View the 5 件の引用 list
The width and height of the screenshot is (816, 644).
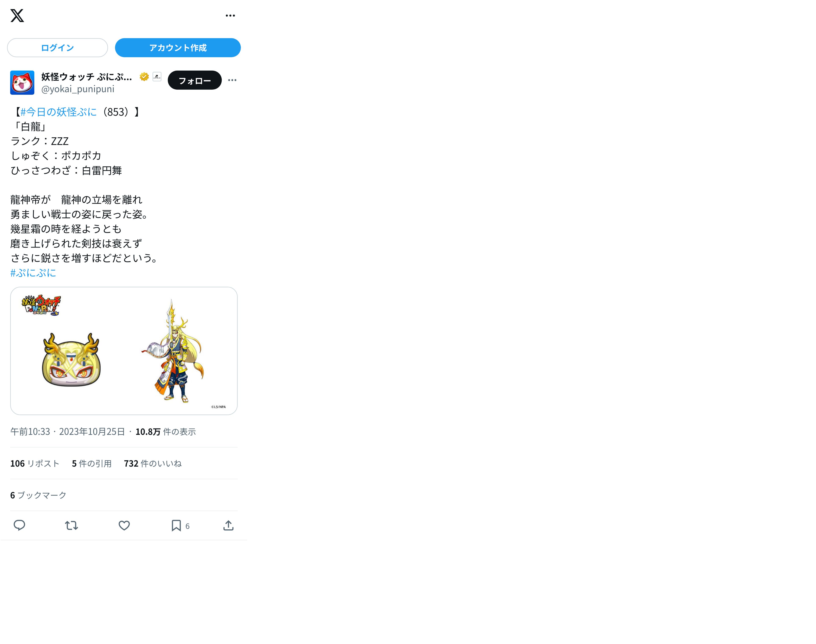pyautogui.click(x=92, y=463)
